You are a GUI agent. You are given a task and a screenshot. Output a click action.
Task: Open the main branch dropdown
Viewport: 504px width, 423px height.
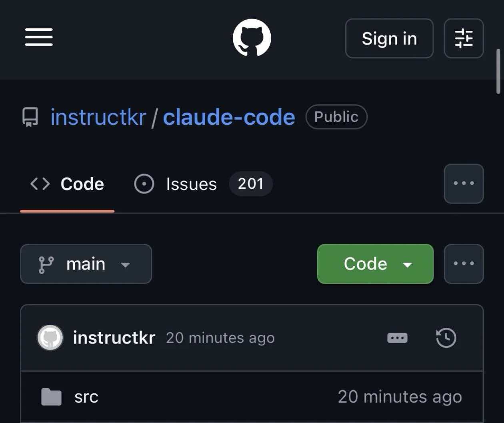(x=86, y=264)
